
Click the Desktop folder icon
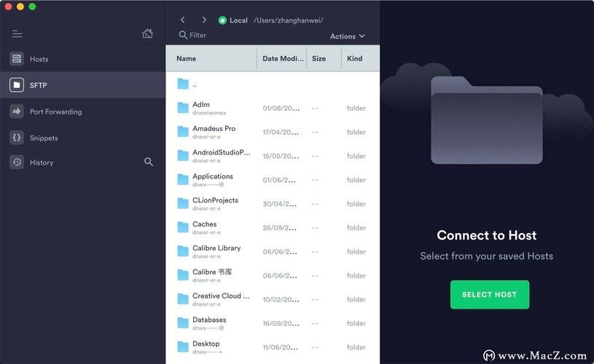pyautogui.click(x=183, y=347)
